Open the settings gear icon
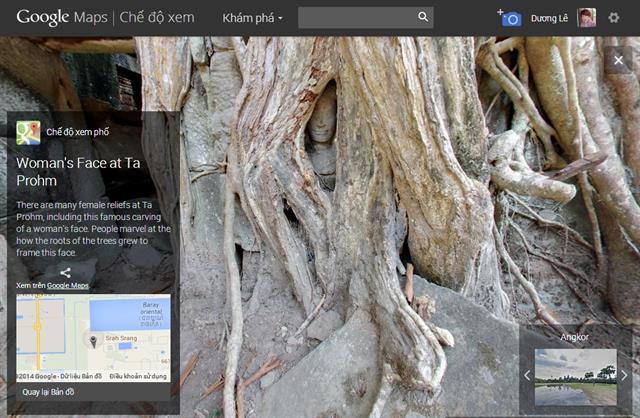Viewport: 640px width, 418px height. coord(613,18)
